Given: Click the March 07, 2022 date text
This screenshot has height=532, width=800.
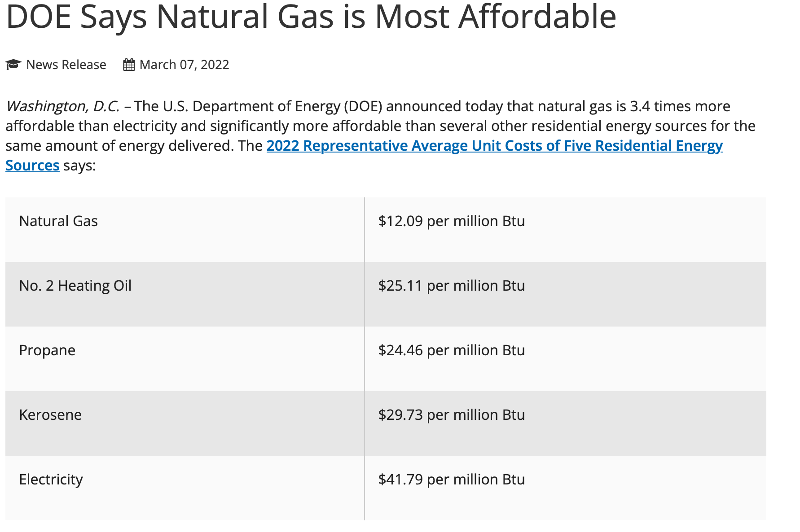Looking at the screenshot, I should click(x=184, y=65).
